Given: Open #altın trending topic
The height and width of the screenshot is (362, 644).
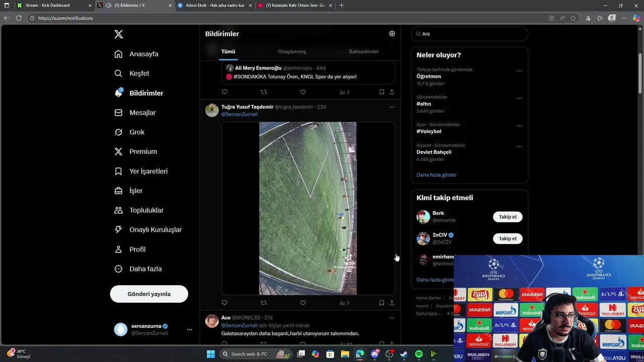Looking at the screenshot, I should pyautogui.click(x=424, y=104).
